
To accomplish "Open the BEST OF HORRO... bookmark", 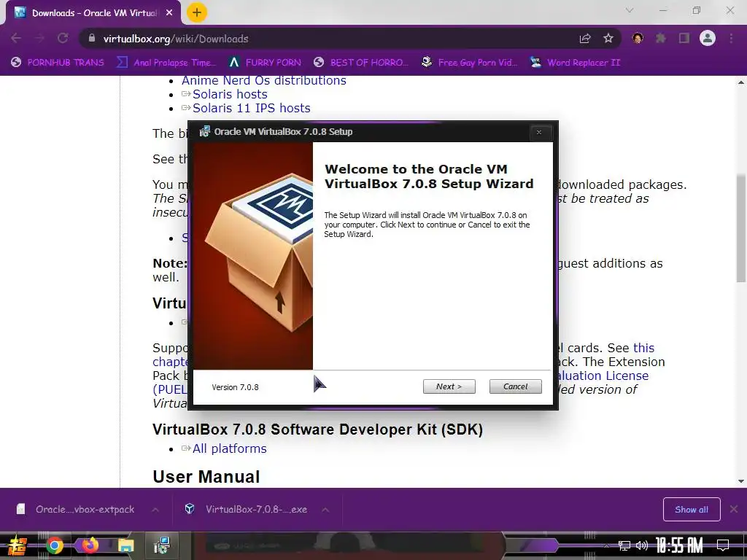I will [x=361, y=63].
